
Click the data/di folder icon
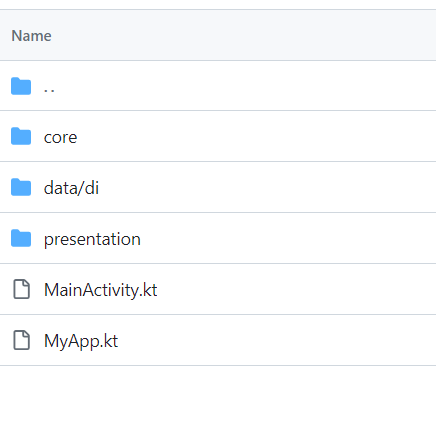21,187
